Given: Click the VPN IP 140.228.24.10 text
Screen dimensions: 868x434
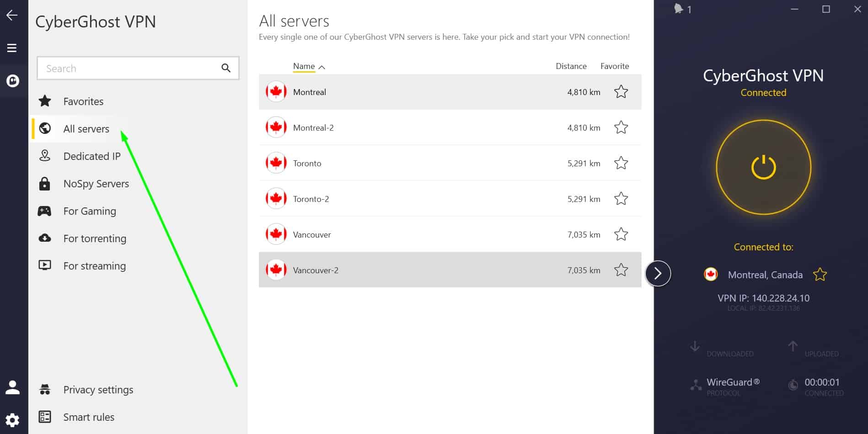Looking at the screenshot, I should 763,298.
